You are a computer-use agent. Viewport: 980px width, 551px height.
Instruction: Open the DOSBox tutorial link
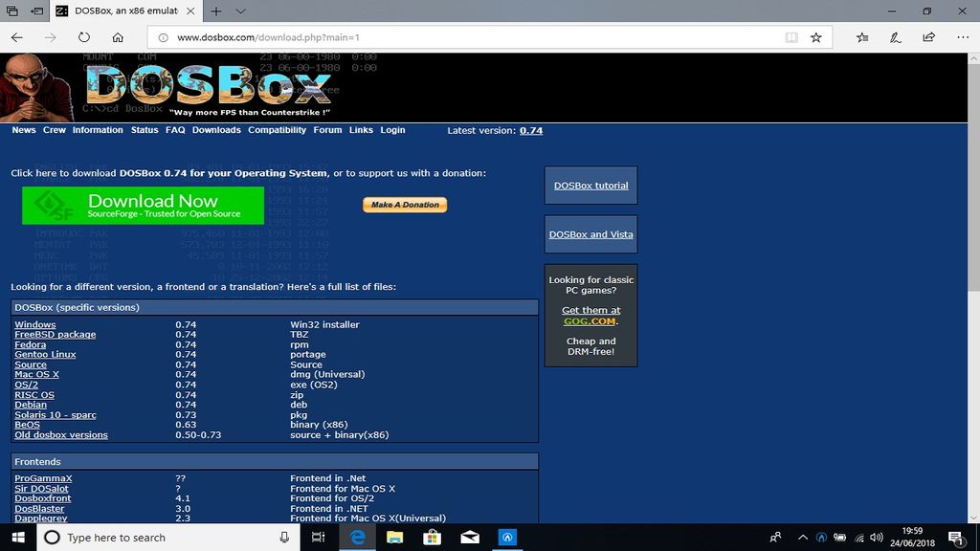pyautogui.click(x=590, y=185)
